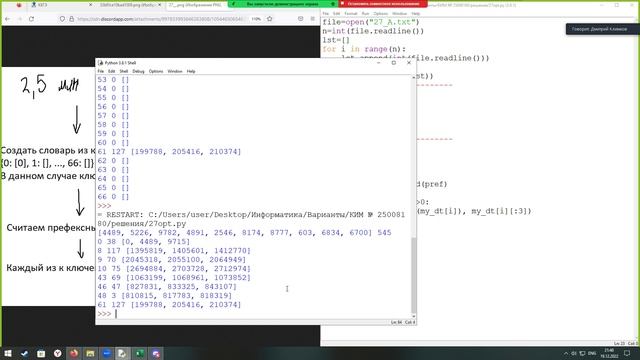Open Zoom from the taskbar
Viewport: 640px width, 360px height.
(x=107, y=353)
